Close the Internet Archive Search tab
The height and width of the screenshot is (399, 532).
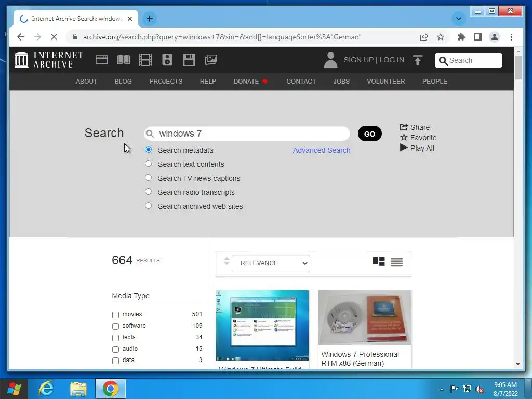129,19
